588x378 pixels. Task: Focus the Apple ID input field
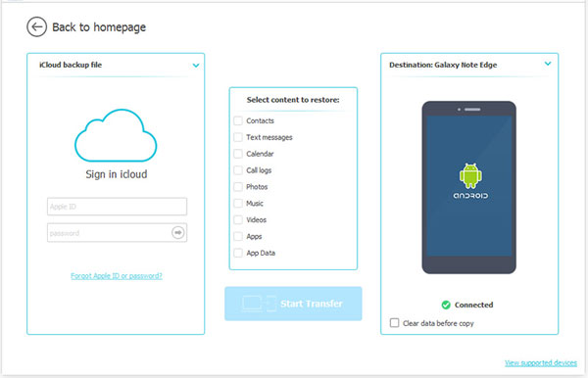(x=117, y=207)
